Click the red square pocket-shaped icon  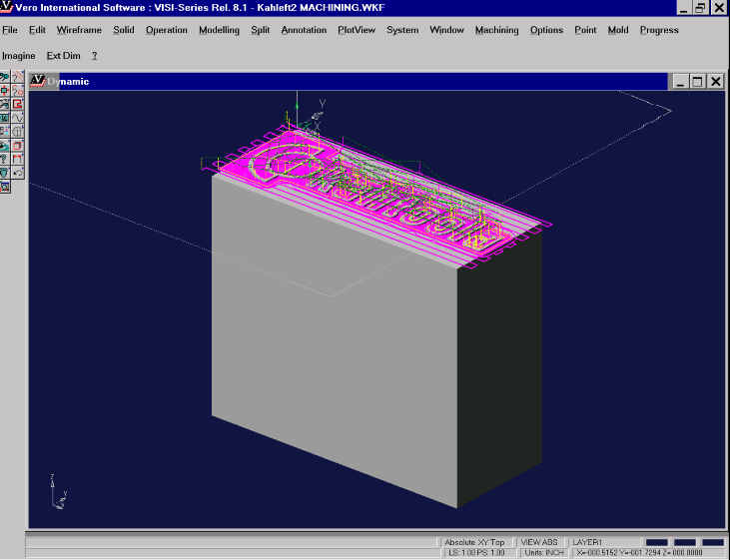18,104
